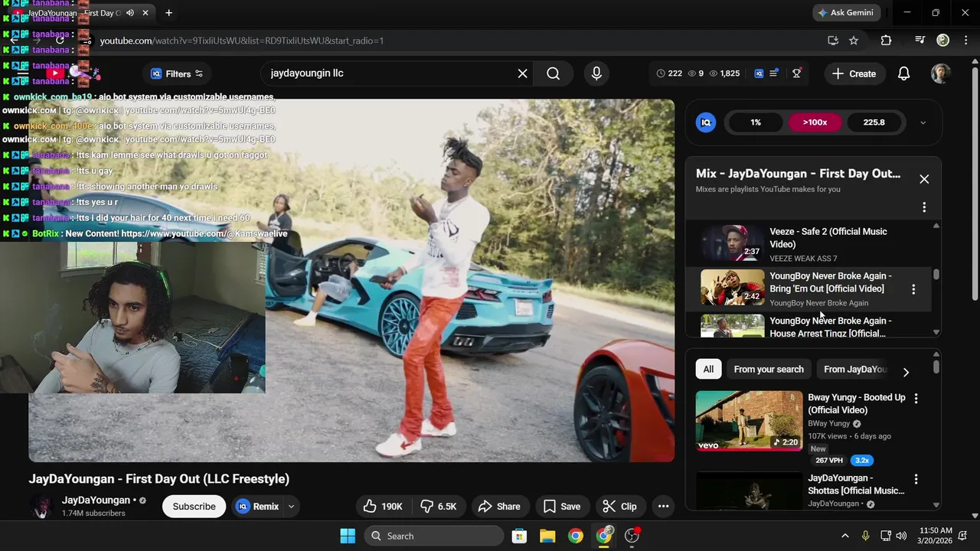This screenshot has height=551, width=980.
Task: Click Ask Gemini button
Action: (845, 13)
